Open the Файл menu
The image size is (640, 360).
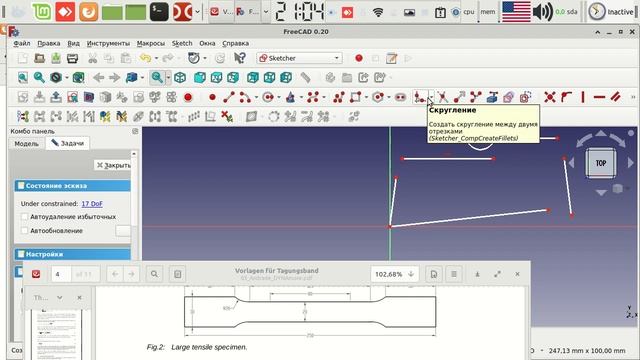pyautogui.click(x=22, y=43)
